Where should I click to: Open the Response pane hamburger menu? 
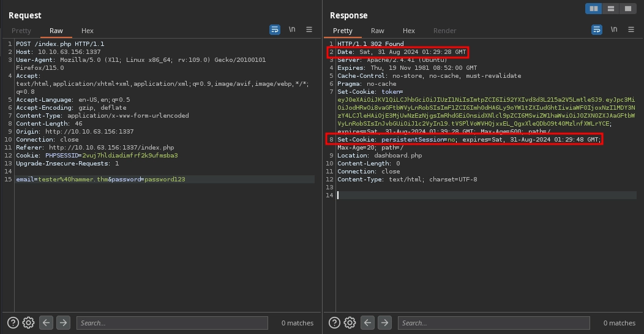click(x=631, y=29)
